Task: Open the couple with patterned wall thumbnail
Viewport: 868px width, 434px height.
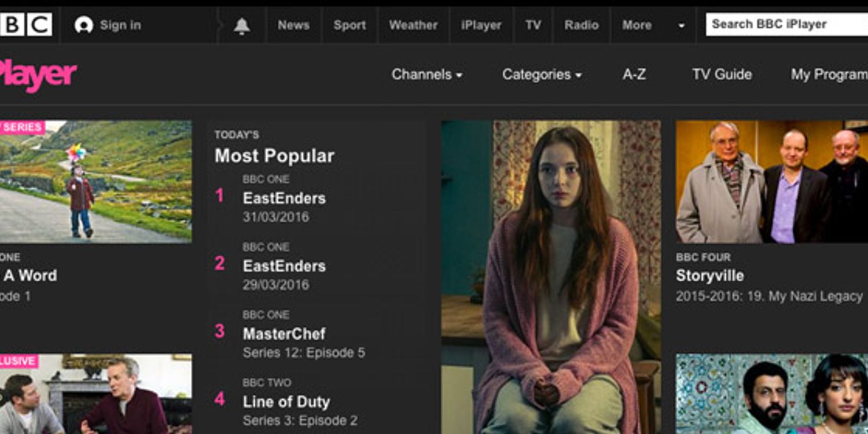Action: (772, 394)
